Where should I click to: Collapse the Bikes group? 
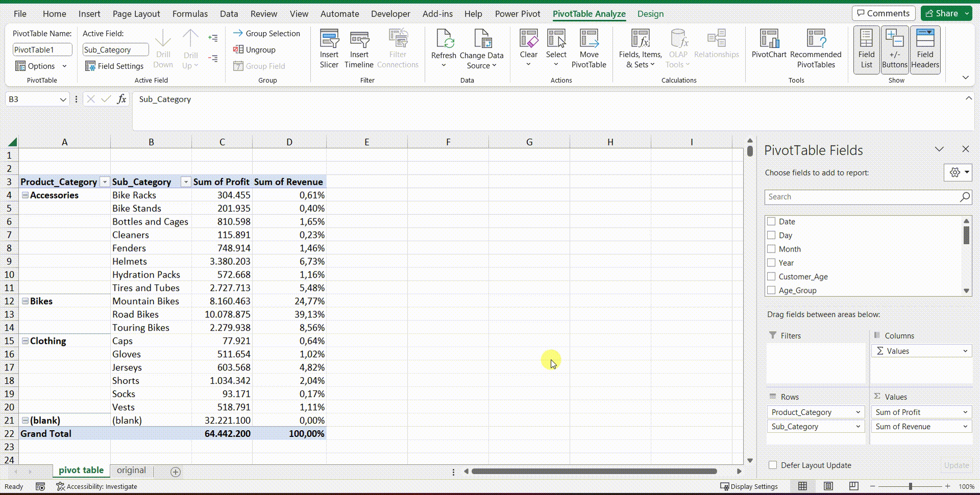click(25, 301)
